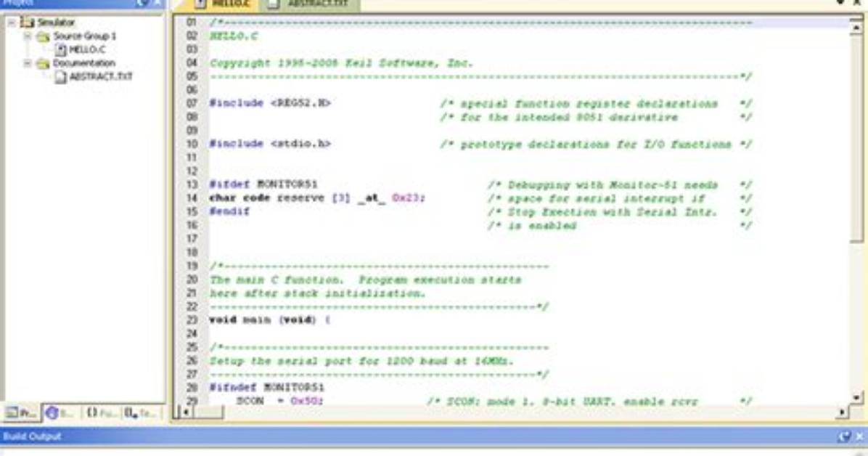
Task: Click the Setup the serial port comment
Action: pyautogui.click(x=362, y=361)
